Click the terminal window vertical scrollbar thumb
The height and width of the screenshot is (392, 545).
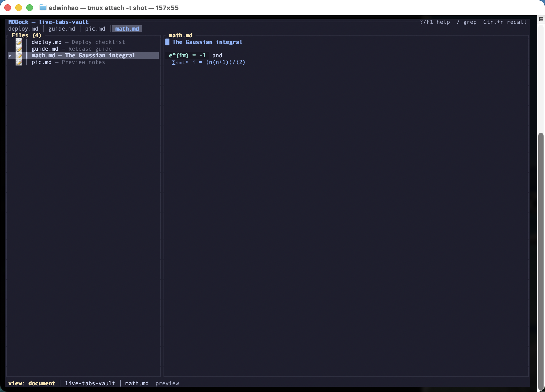point(541,261)
